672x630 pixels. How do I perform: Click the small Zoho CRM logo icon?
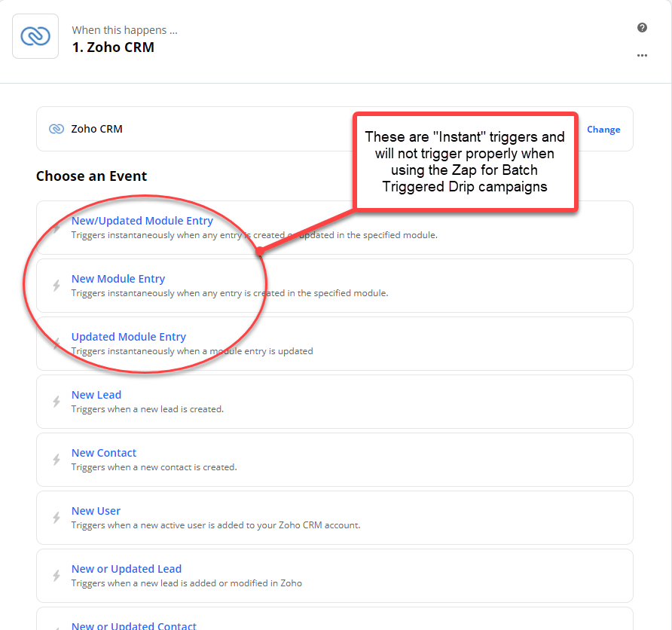[57, 129]
